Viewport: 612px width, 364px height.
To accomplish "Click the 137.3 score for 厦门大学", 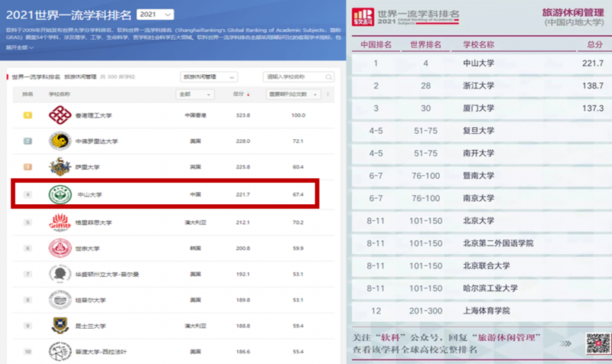I will click(x=593, y=108).
